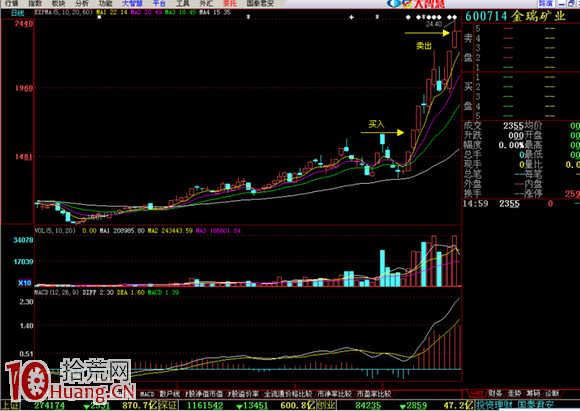Open the 大智慧 menu
580x411 pixels.
click(132, 3)
